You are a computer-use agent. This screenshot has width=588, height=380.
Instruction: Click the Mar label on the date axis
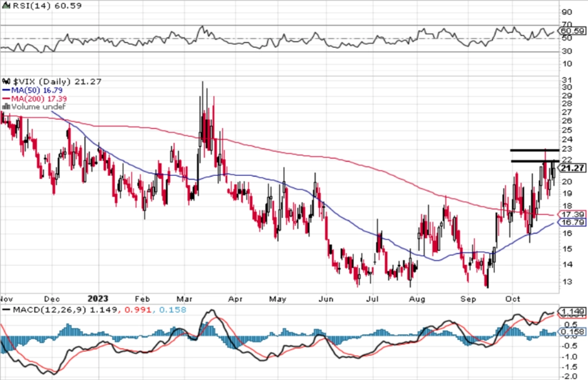point(184,299)
